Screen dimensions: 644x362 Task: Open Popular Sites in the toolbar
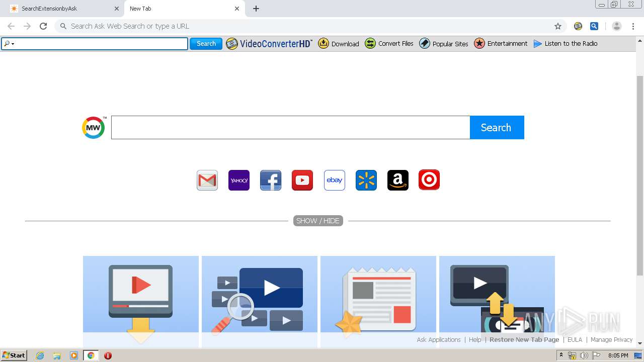click(x=444, y=44)
